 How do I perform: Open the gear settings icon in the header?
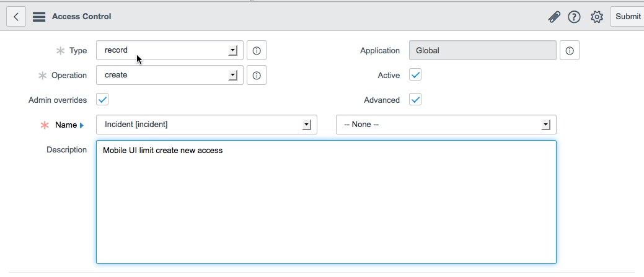[597, 17]
